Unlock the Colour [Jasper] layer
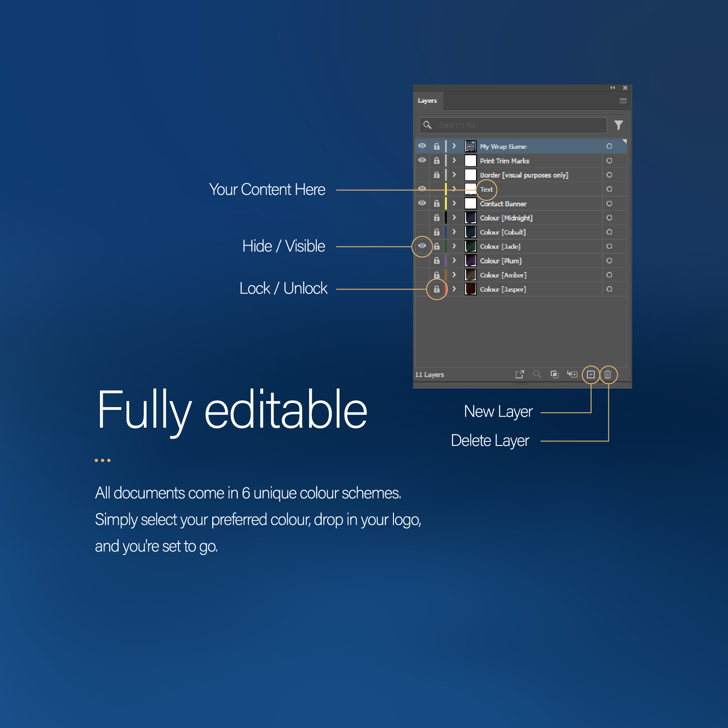Image resolution: width=728 pixels, height=728 pixels. 437,289
